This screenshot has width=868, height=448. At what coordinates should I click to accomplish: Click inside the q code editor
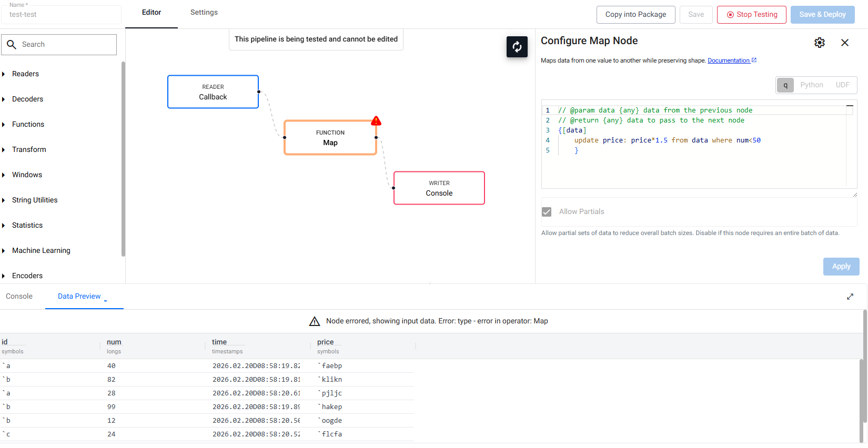[x=700, y=144]
